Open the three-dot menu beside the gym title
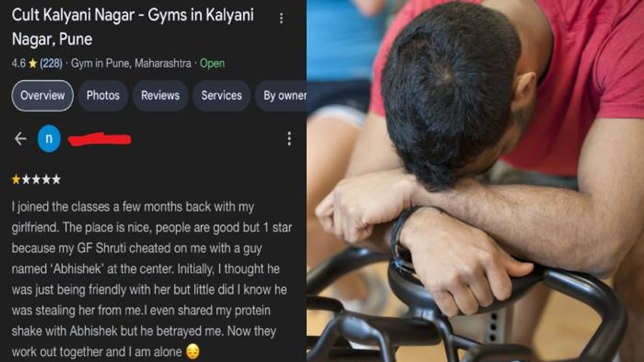The height and width of the screenshot is (362, 644). (281, 19)
